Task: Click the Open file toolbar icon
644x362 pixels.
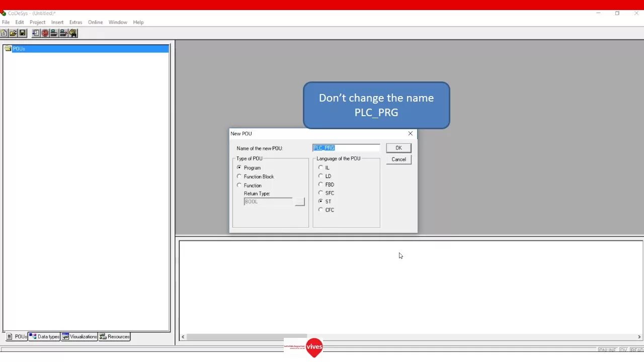Action: (x=13, y=33)
